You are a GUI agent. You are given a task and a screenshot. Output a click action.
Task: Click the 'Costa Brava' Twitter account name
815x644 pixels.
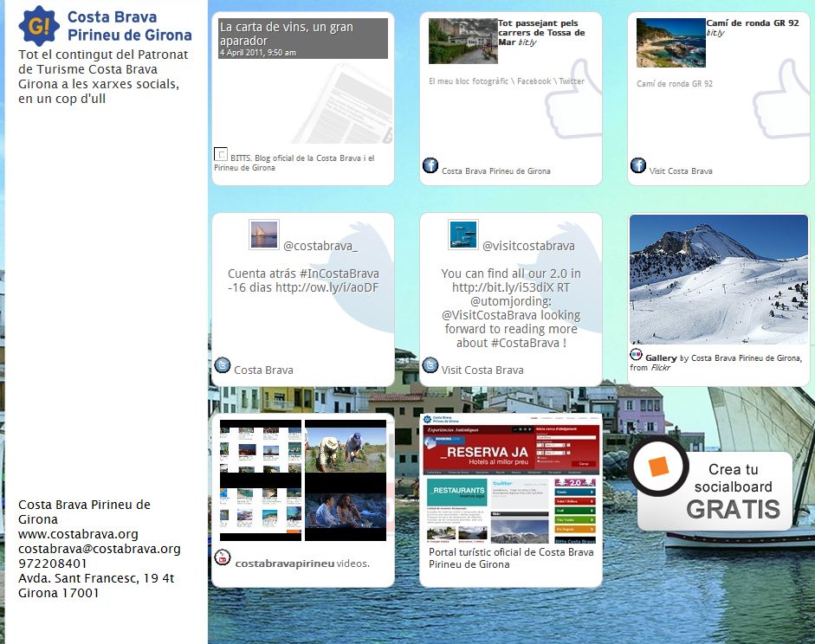263,370
